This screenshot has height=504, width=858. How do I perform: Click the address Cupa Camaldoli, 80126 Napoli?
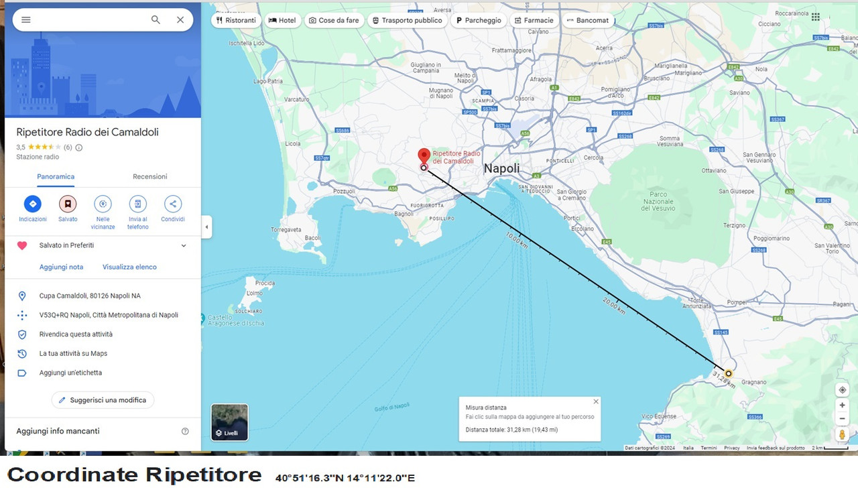(90, 296)
